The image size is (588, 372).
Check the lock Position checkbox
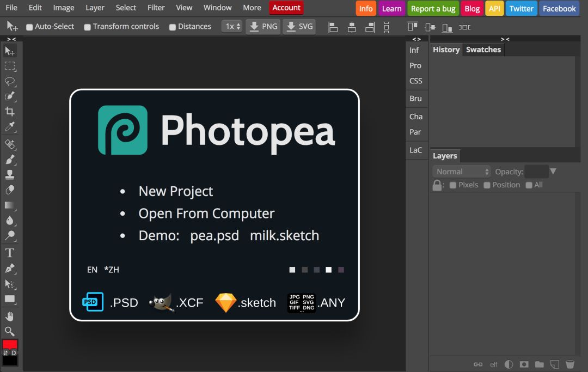pos(487,185)
